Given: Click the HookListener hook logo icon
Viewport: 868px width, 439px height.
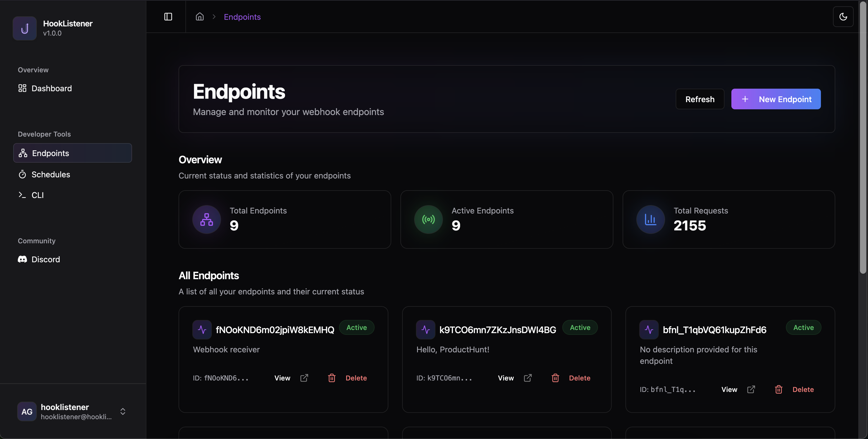Looking at the screenshot, I should click(x=25, y=29).
